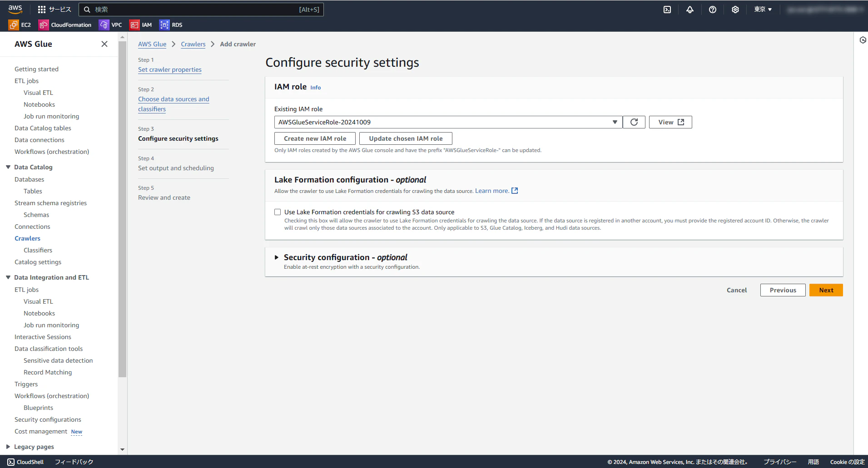Open フィードバック in bottom bar
This screenshot has height=468, width=868.
click(74, 462)
